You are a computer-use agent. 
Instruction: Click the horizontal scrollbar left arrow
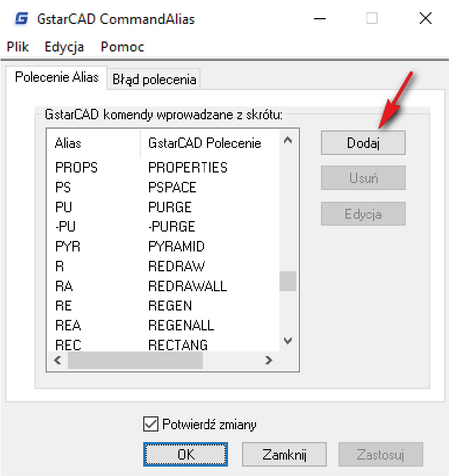click(x=57, y=361)
